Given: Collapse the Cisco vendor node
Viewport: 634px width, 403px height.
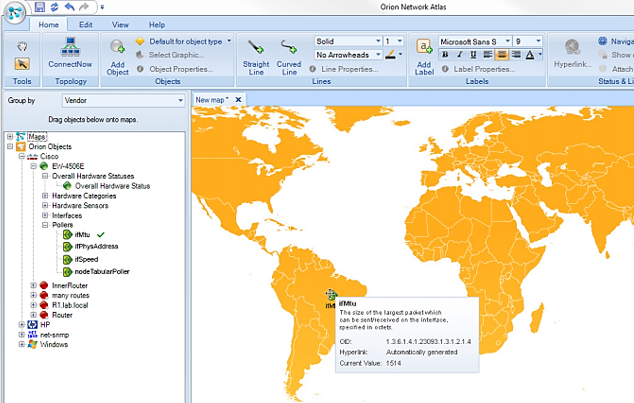Looking at the screenshot, I should pos(22,156).
